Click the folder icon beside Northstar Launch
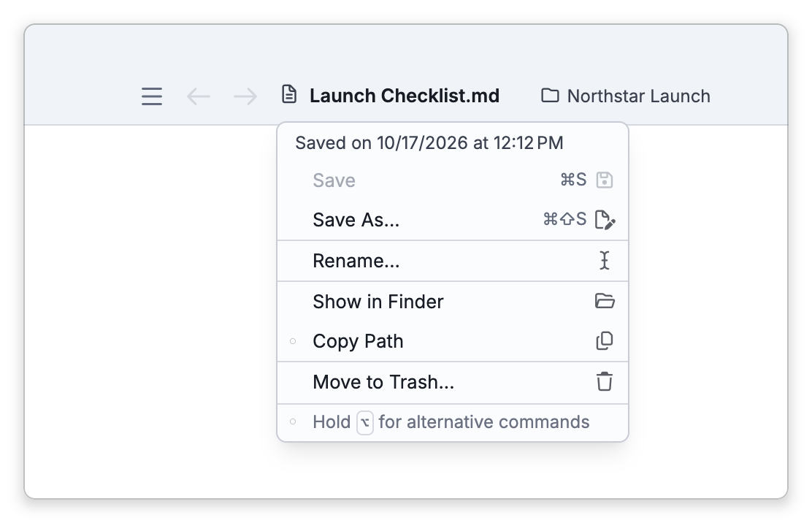The width and height of the screenshot is (812, 523). pos(550,95)
